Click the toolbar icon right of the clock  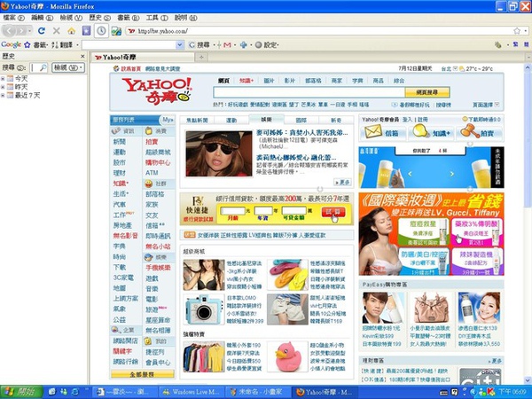116,31
